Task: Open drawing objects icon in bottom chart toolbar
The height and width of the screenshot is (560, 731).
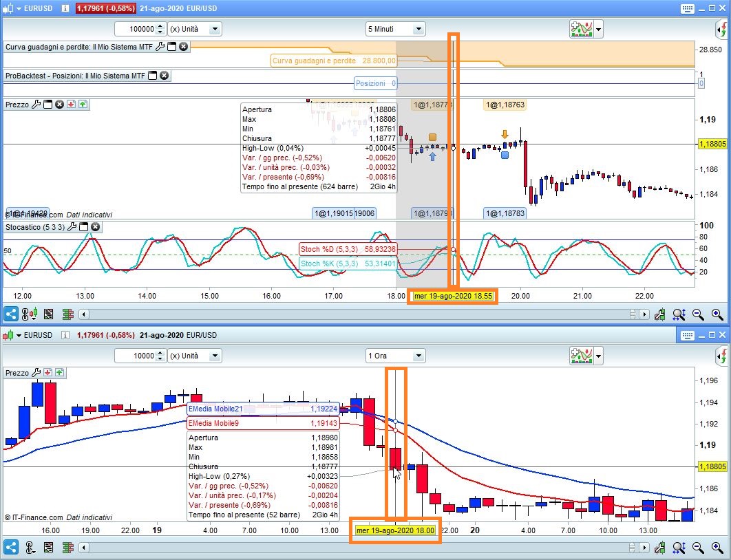Action: coord(30,548)
